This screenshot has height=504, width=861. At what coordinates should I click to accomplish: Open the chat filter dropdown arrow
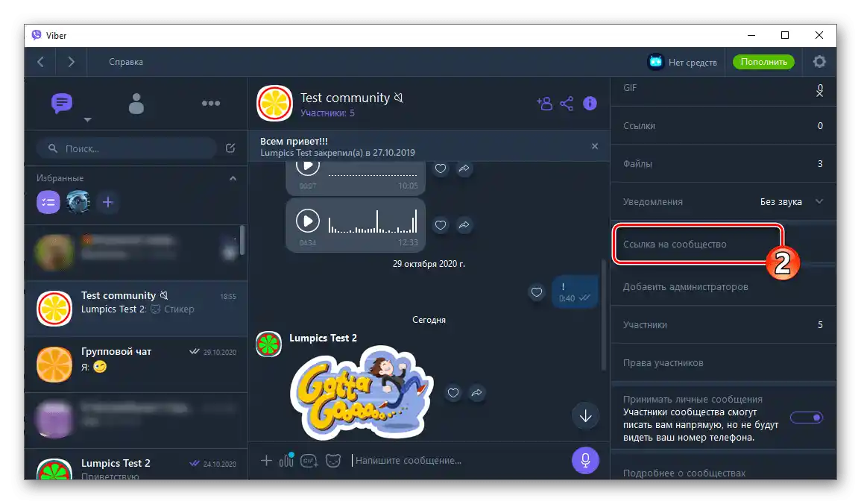[x=87, y=120]
